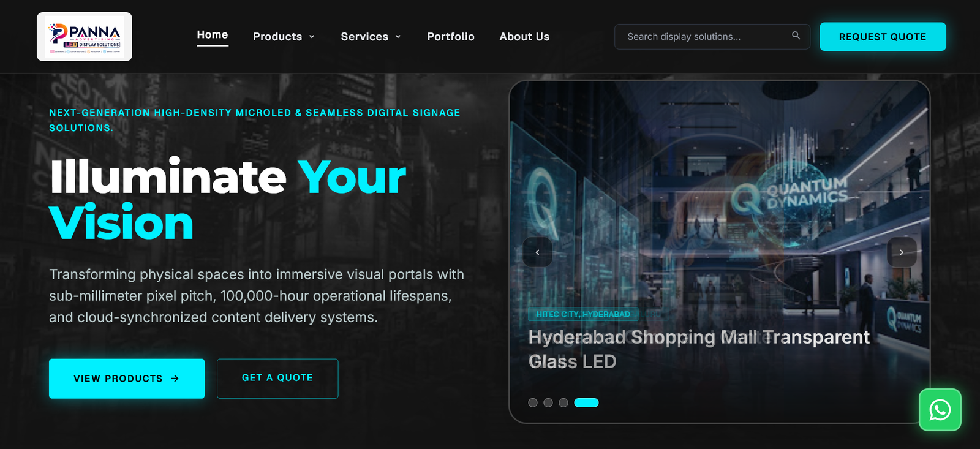Viewport: 980px width, 449px height.
Task: Click the Next-Generation MicroLED tagline text
Action: pos(255,120)
